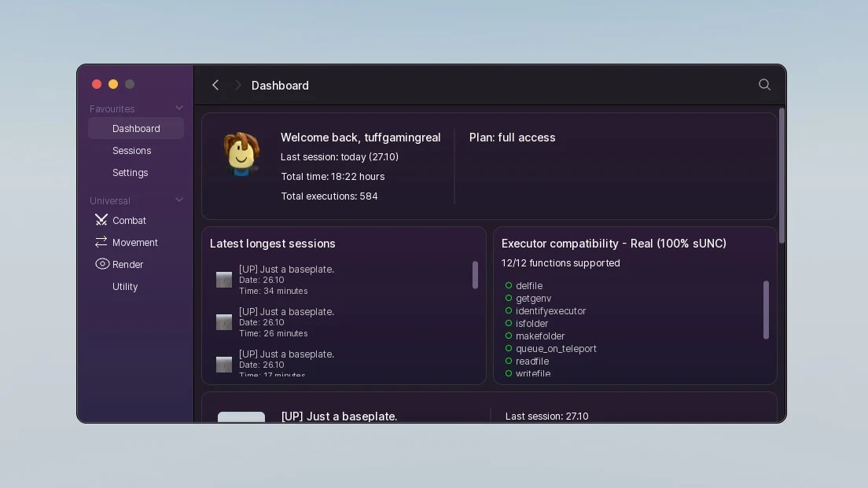Select the Render category label

[x=128, y=265]
